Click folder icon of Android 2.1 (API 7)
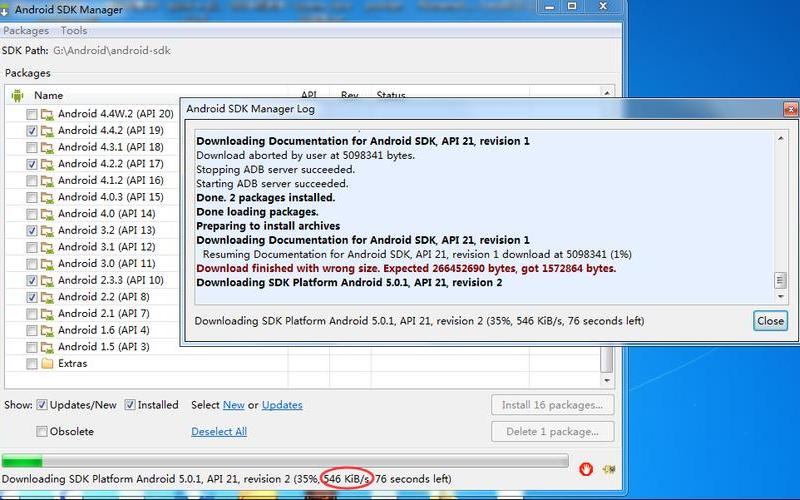The width and height of the screenshot is (800, 500). coord(47,314)
